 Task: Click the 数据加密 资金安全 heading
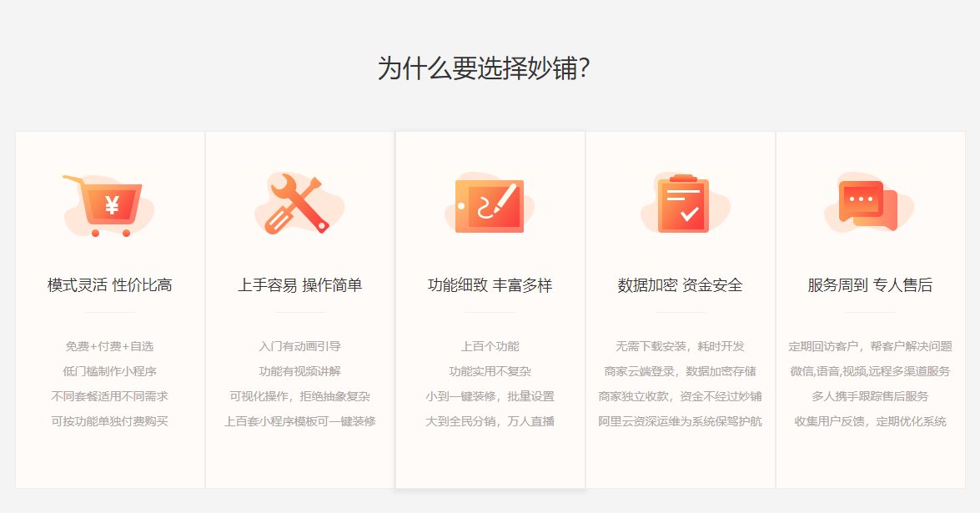[681, 284]
